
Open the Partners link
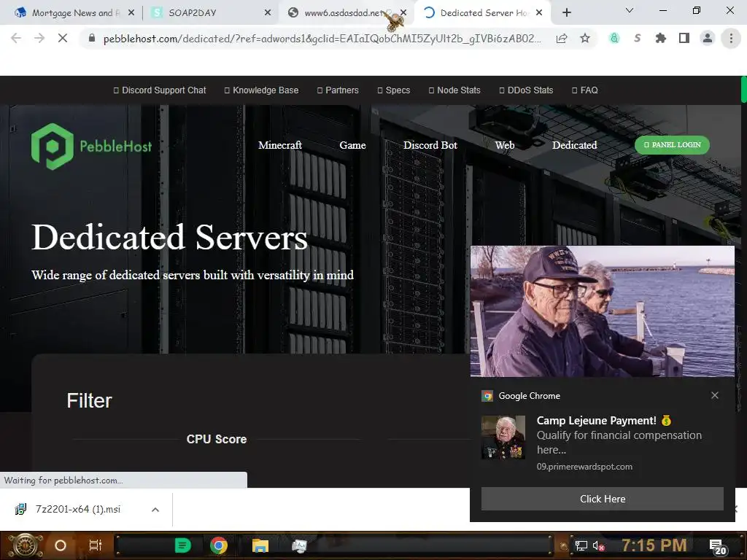pos(338,90)
